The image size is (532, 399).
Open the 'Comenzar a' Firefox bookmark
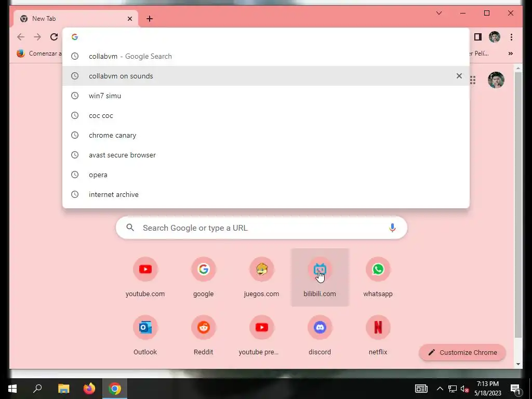click(39, 54)
